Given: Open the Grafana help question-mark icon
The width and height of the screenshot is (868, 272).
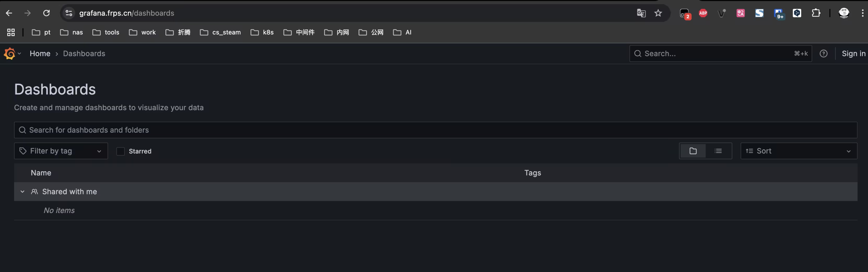Looking at the screenshot, I should pyautogui.click(x=823, y=54).
